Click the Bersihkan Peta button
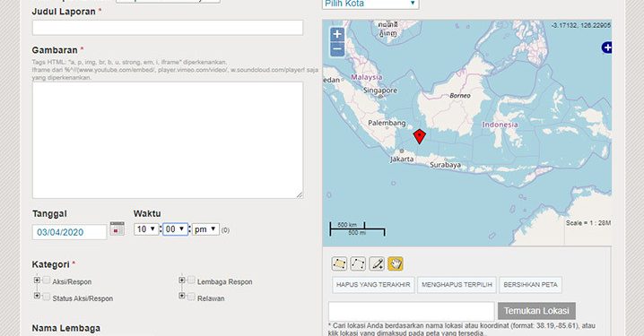 click(531, 285)
